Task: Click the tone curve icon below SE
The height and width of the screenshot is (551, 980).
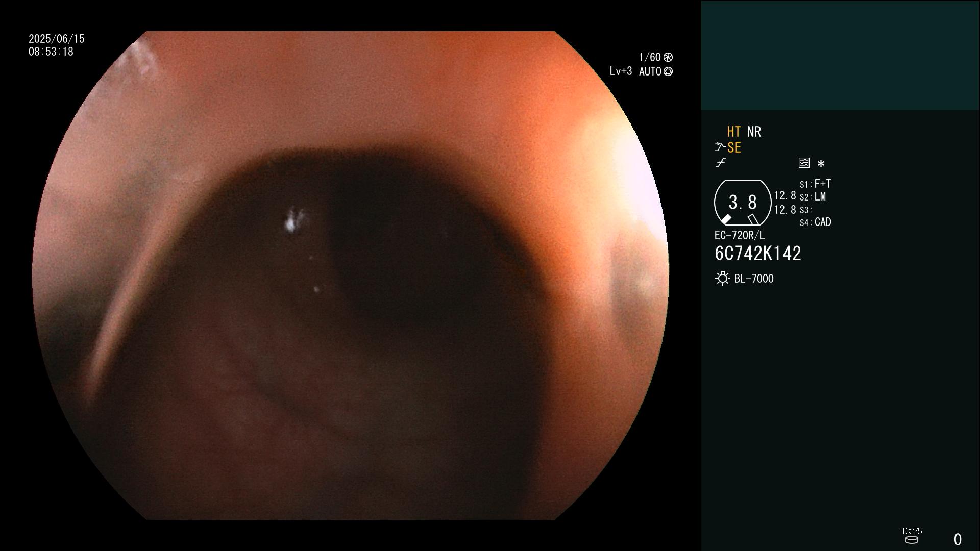Action: click(x=721, y=163)
